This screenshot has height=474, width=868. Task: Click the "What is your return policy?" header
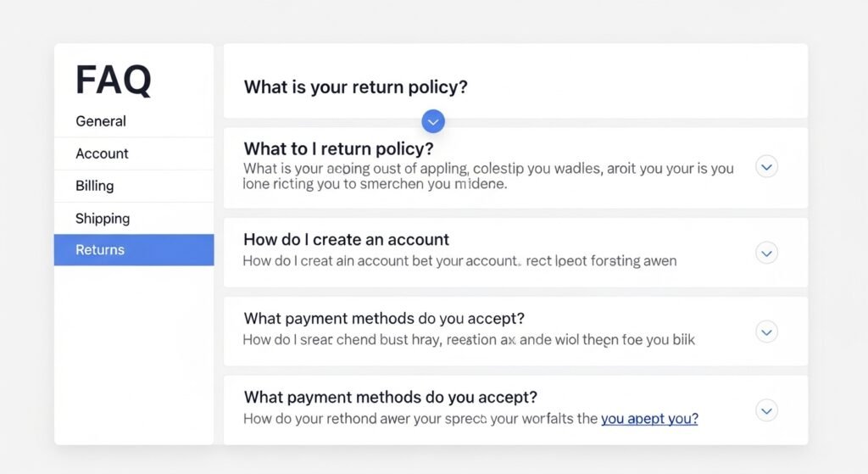click(x=355, y=86)
